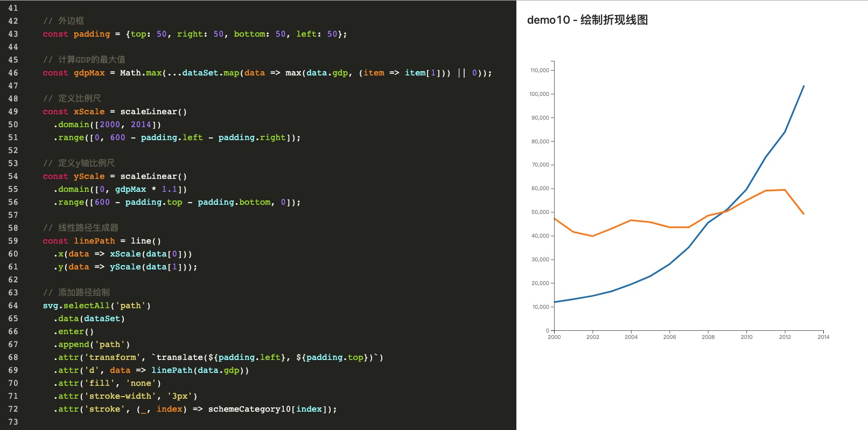Click the multiplier 1.1 on line 55

[x=169, y=189]
